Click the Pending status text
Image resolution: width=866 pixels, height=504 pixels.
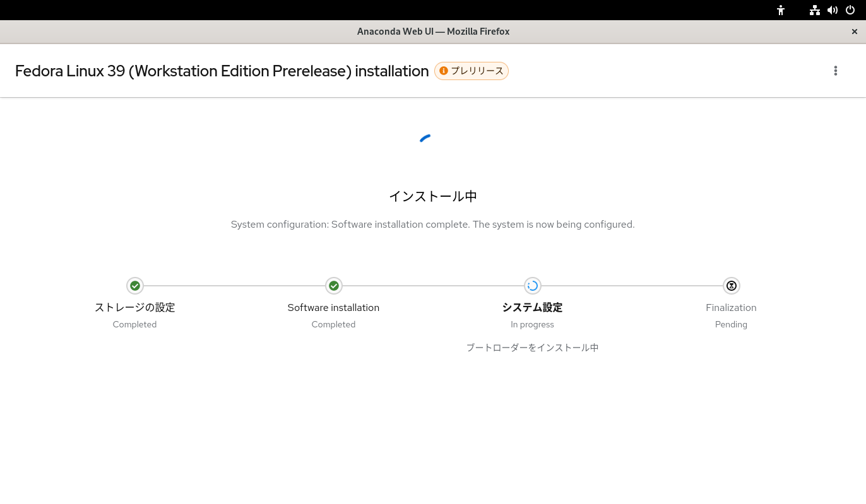731,325
